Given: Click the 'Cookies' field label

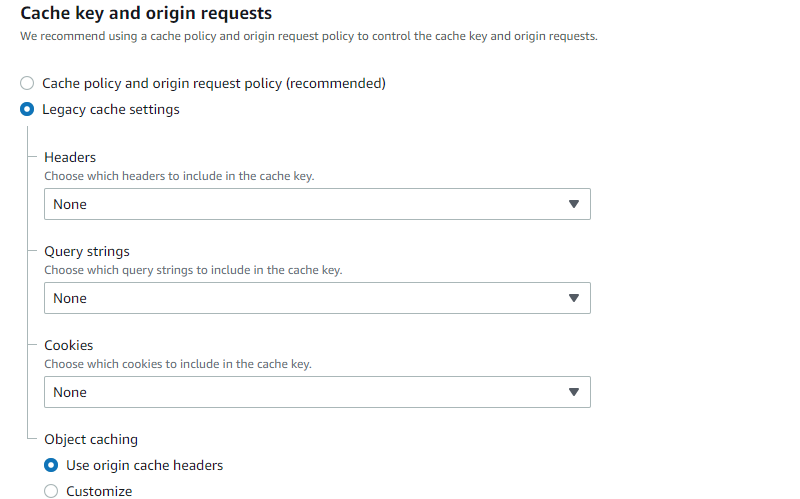Looking at the screenshot, I should (x=69, y=345).
